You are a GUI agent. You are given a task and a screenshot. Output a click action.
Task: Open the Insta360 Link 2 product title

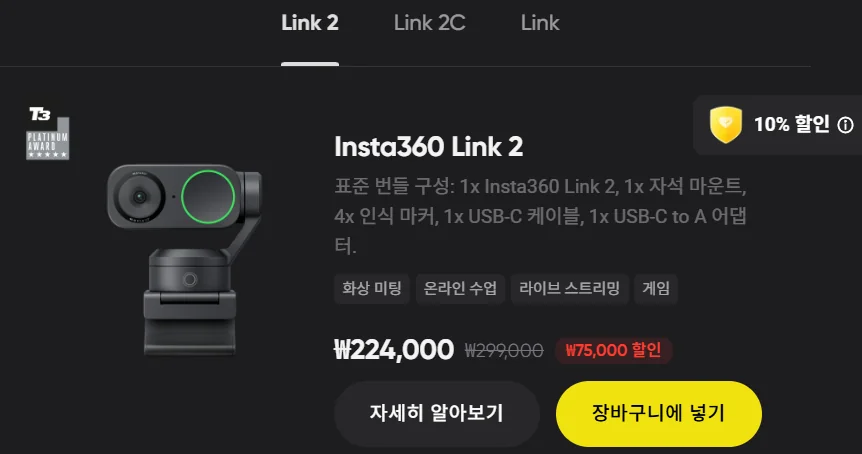429,147
